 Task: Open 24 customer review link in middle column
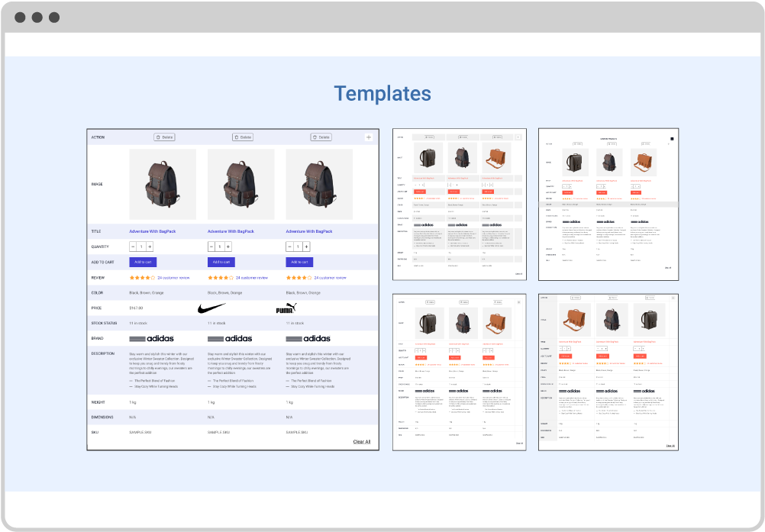click(252, 278)
